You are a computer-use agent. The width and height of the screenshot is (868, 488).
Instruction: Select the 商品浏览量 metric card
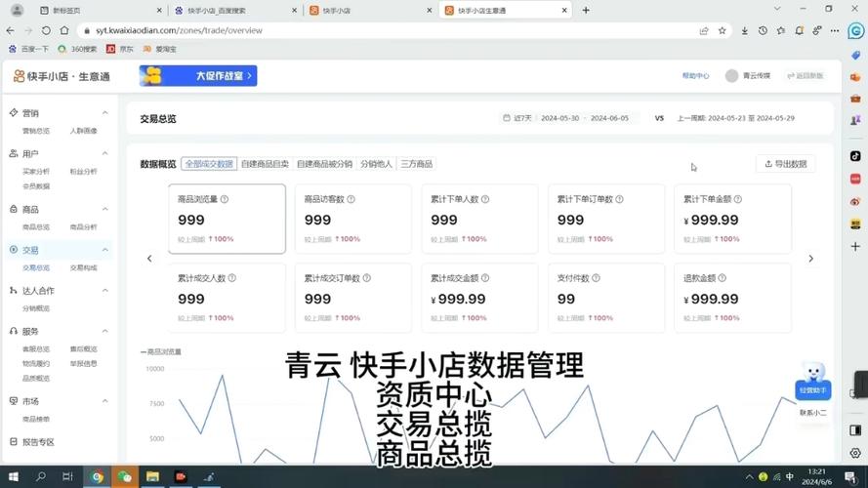[x=227, y=219]
